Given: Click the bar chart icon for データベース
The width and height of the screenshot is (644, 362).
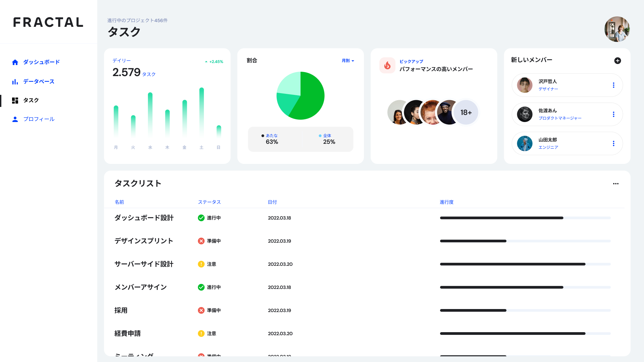Looking at the screenshot, I should click(15, 82).
